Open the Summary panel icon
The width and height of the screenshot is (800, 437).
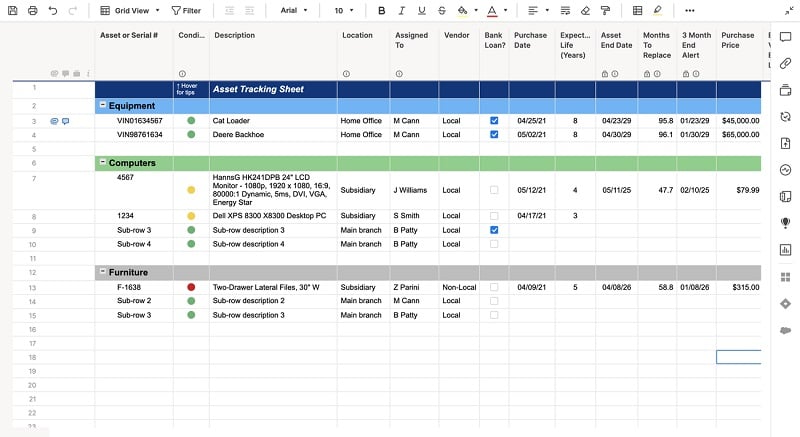(785, 197)
